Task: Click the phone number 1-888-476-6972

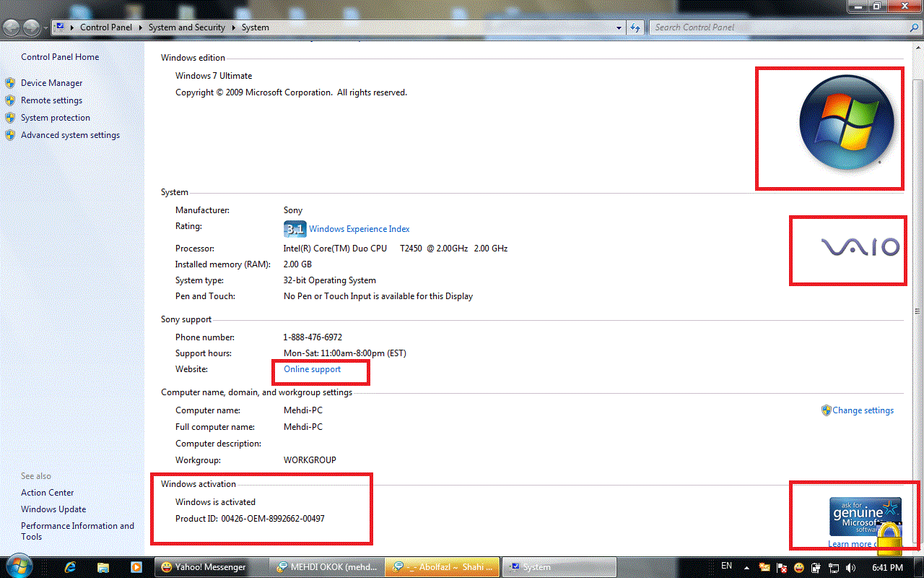Action: coord(313,337)
